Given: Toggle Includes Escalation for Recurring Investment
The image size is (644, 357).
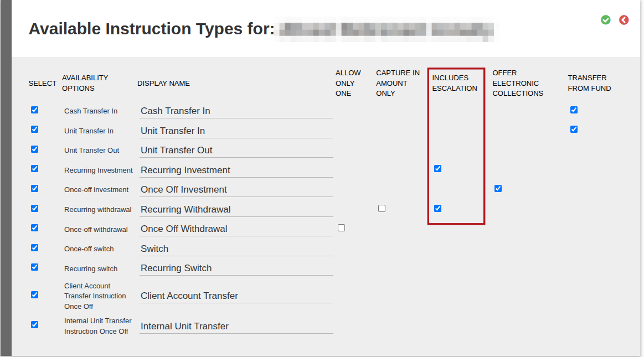Looking at the screenshot, I should (x=438, y=169).
